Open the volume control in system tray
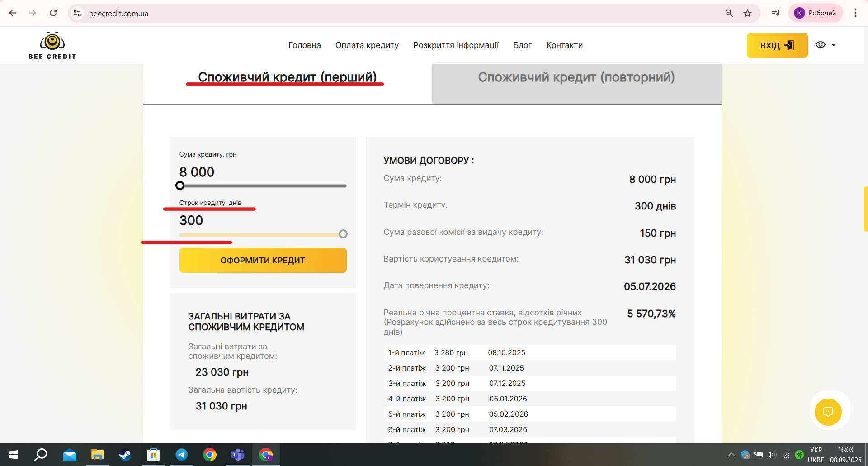Screen dimensions: 868x466 (x=772, y=455)
